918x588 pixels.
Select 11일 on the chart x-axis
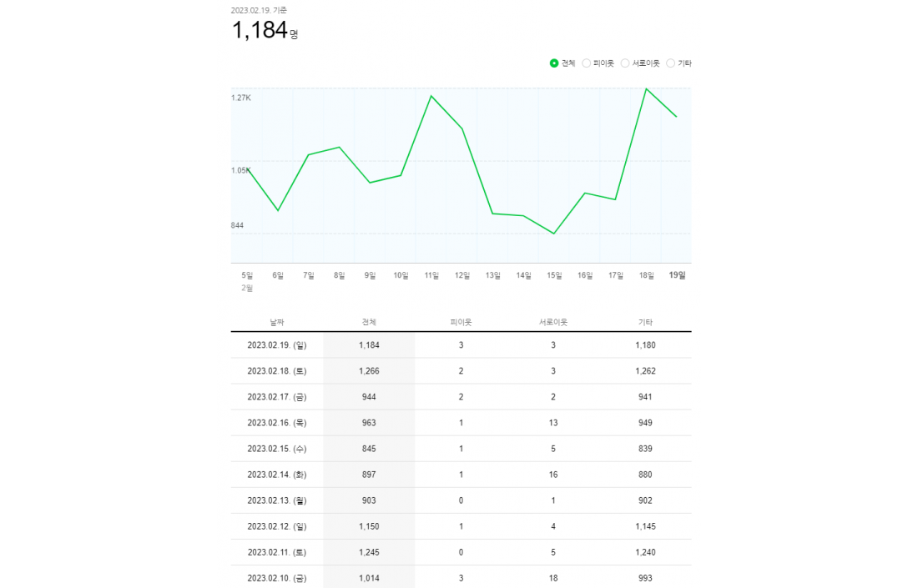click(431, 275)
